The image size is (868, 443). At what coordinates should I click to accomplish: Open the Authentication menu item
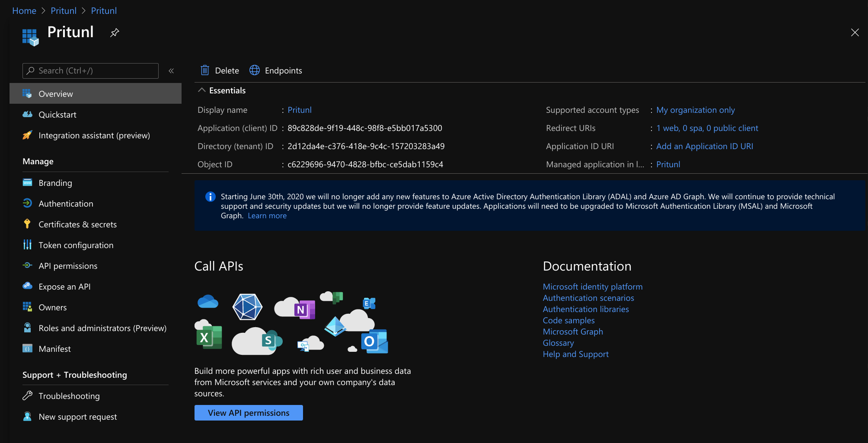tap(66, 204)
